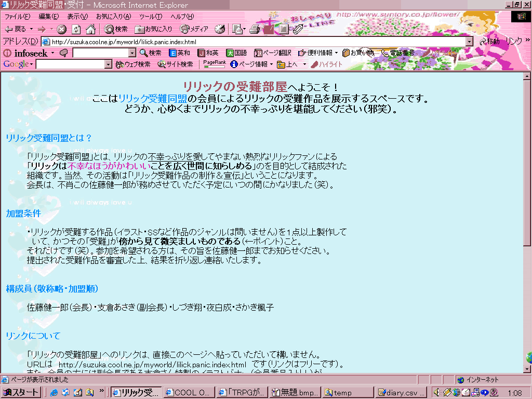This screenshot has height=399, width=532.
Task: Open the 検索 search toolbar button
Action: coord(116,29)
